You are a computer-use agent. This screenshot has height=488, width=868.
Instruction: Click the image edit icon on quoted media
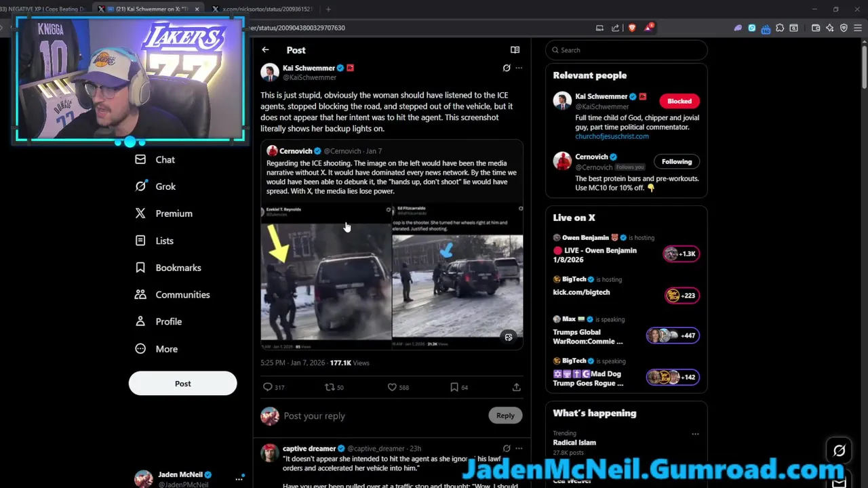click(x=509, y=337)
